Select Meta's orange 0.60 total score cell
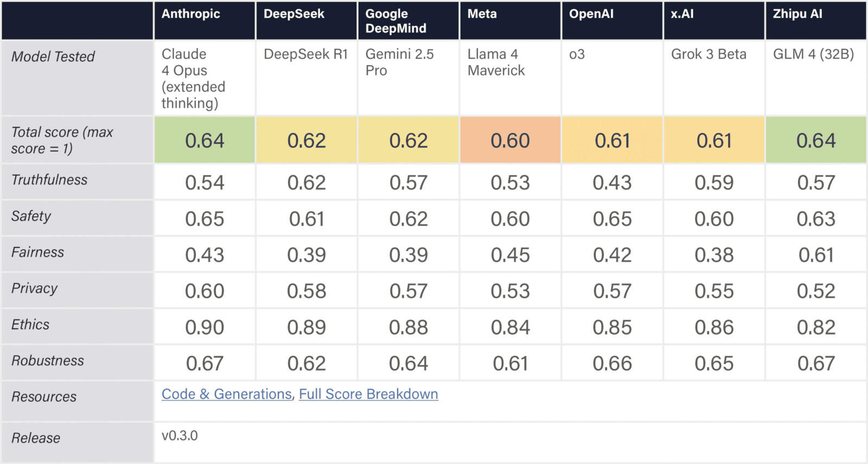This screenshot has width=868, height=464. [x=510, y=140]
